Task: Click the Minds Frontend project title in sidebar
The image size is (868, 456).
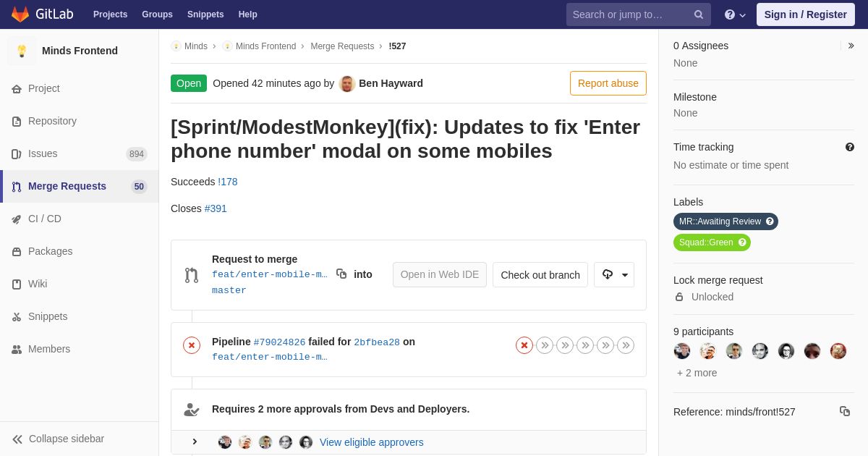Action: tap(80, 51)
